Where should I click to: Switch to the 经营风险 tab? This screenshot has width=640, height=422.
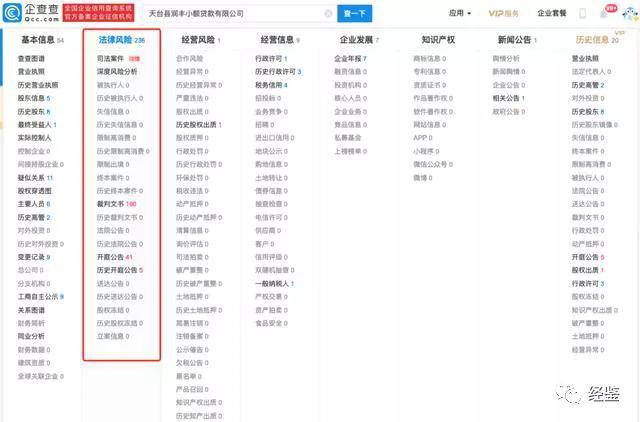point(201,40)
